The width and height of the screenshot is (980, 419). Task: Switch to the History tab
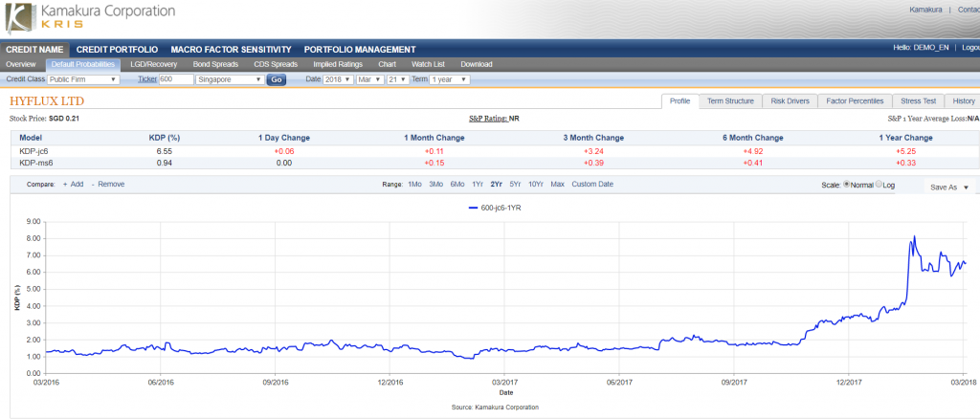point(963,101)
